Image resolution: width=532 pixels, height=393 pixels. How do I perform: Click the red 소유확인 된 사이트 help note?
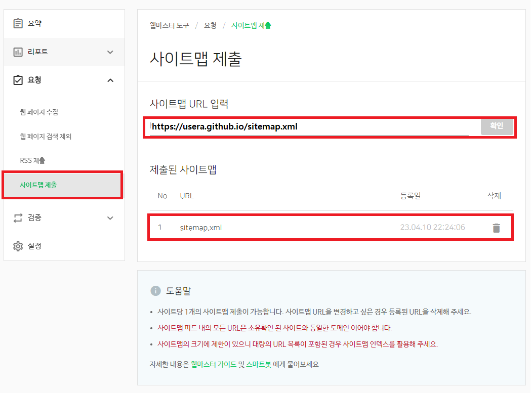point(275,328)
